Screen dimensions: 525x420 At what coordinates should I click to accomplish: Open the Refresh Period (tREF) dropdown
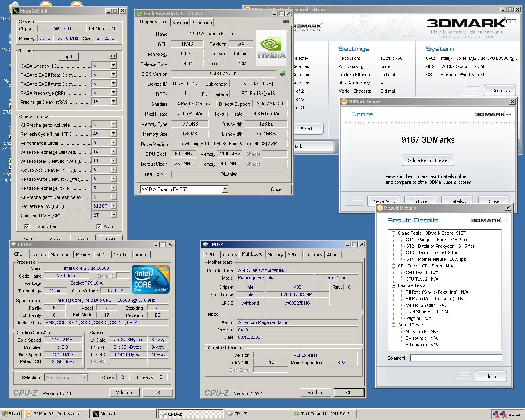pos(114,206)
